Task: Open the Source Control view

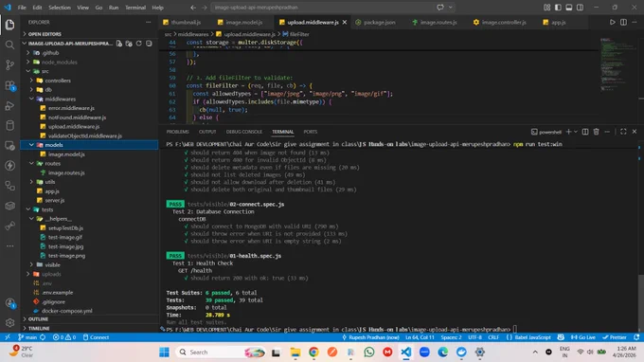Action: coord(9,65)
